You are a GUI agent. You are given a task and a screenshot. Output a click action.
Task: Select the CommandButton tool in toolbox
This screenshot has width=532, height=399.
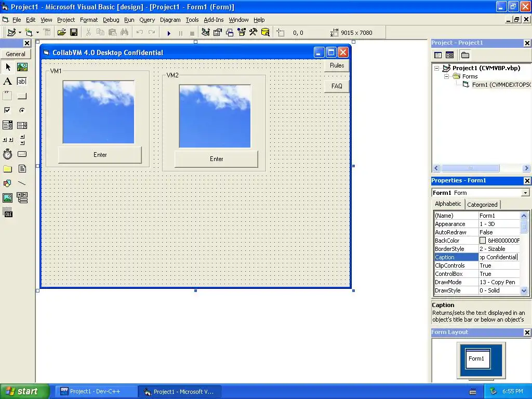22,96
